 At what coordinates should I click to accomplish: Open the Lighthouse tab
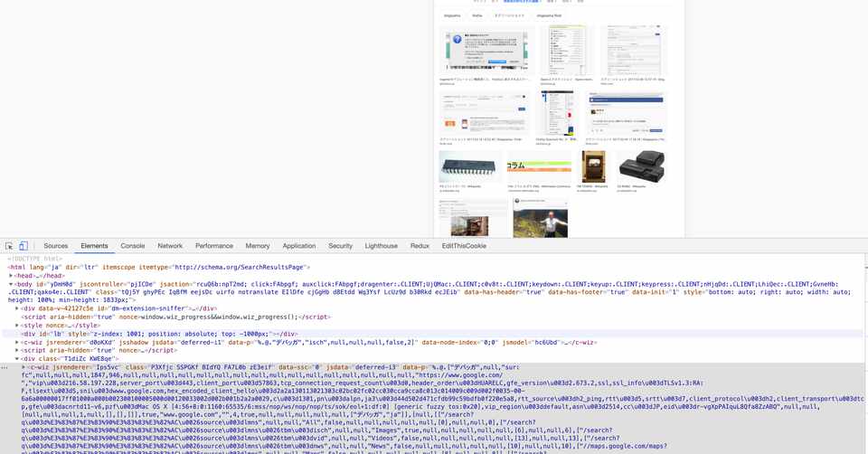click(x=382, y=246)
